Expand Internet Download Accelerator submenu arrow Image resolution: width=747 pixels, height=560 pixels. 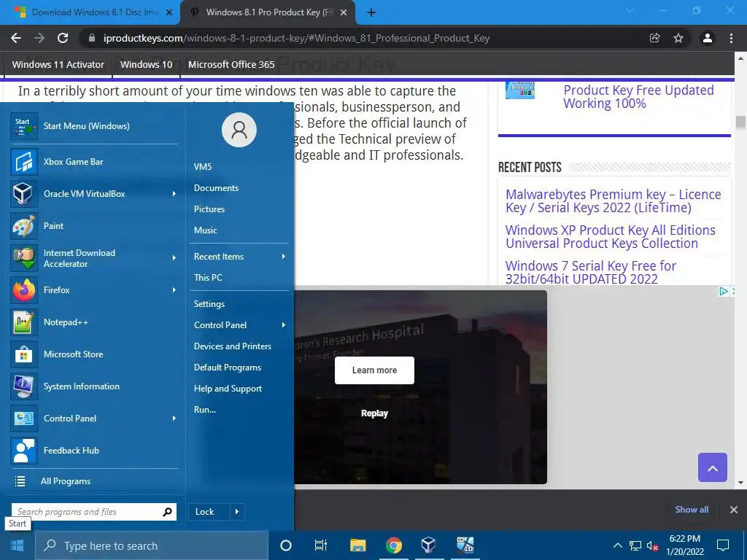[x=174, y=257]
